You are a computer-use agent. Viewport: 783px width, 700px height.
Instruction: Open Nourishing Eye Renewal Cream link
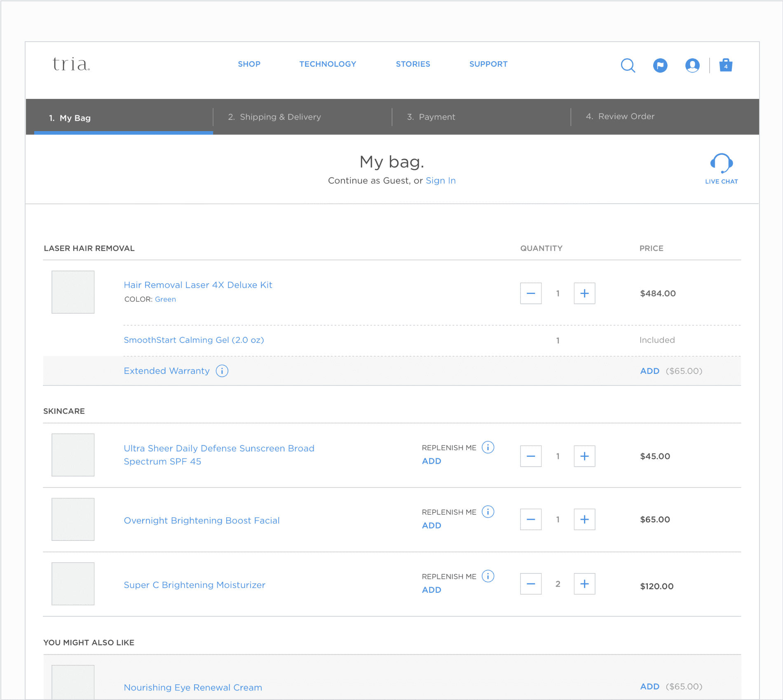(193, 687)
